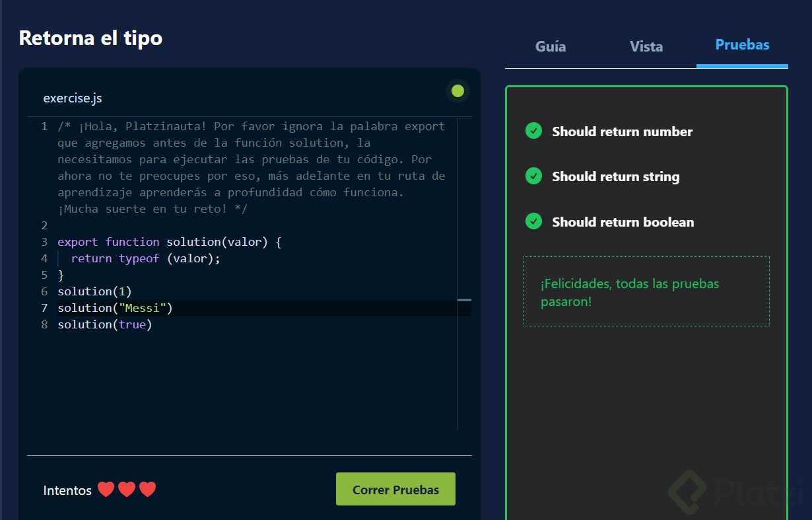Click green check next to Should return number
812x520 pixels.
[x=533, y=131]
